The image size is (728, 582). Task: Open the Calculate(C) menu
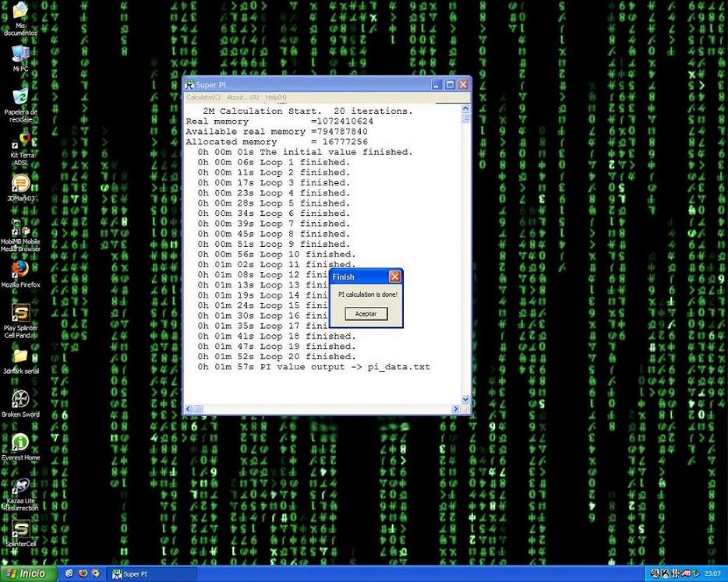coord(203,97)
